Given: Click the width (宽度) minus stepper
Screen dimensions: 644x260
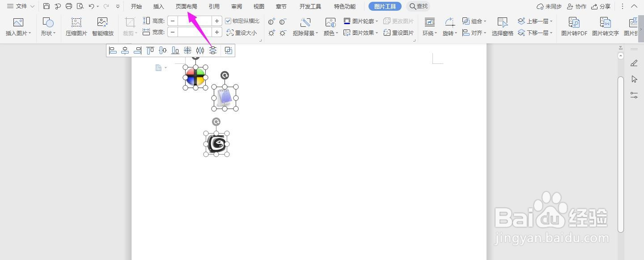Looking at the screenshot, I should click(x=173, y=32).
